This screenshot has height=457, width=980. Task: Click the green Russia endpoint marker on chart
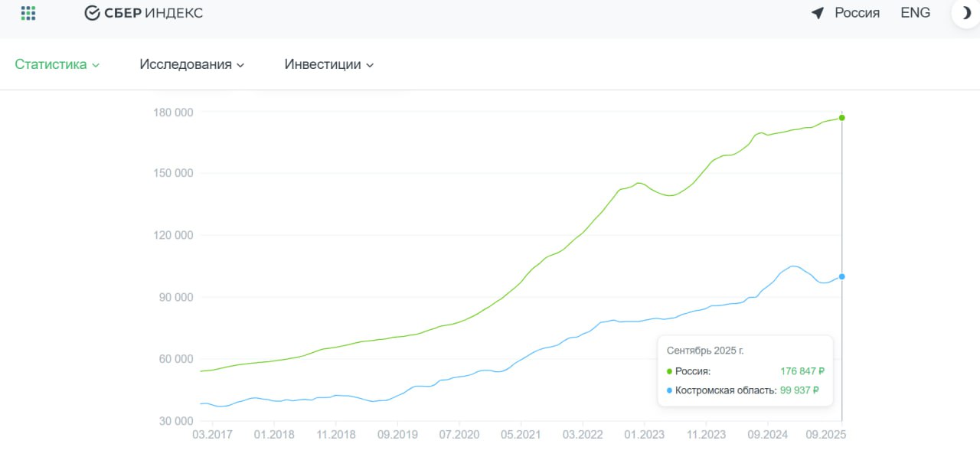[x=841, y=118]
